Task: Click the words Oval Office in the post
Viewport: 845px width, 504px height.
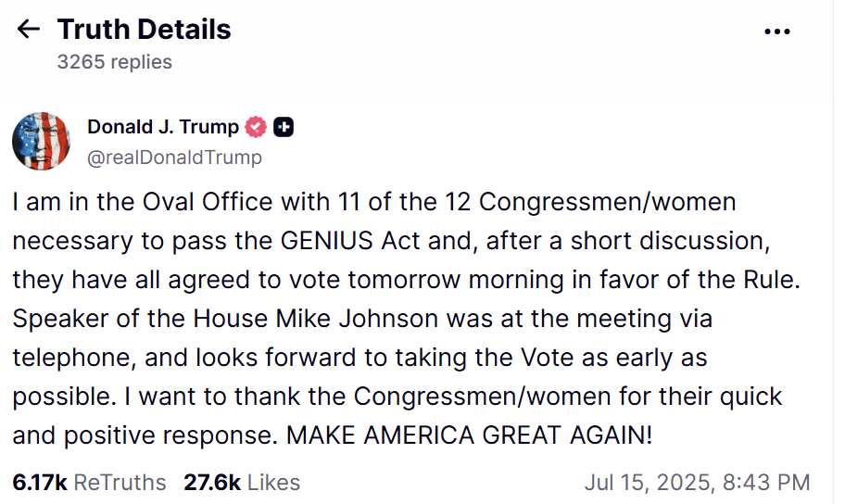Action: click(x=208, y=202)
